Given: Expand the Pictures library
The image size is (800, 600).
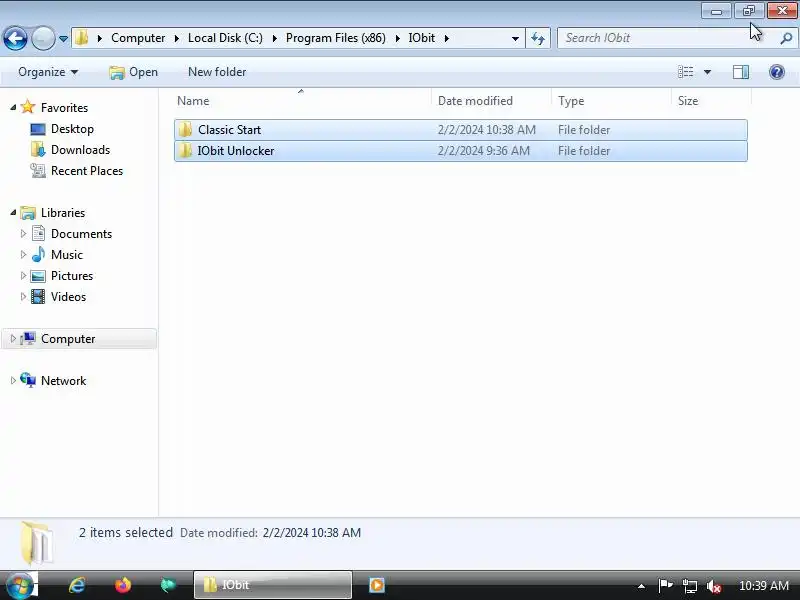Looking at the screenshot, I should [23, 276].
